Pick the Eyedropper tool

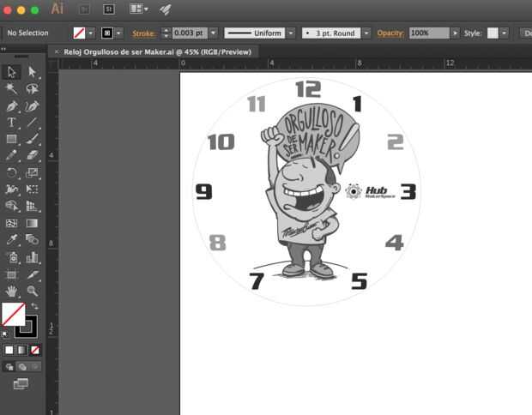[11, 240]
